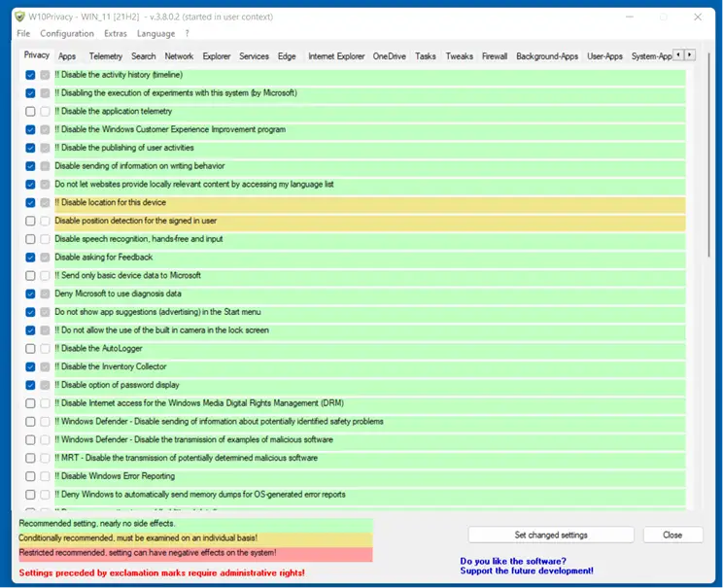723x588 pixels.
Task: Click the green 'Recommended setting' legend bar
Action: tap(195, 524)
